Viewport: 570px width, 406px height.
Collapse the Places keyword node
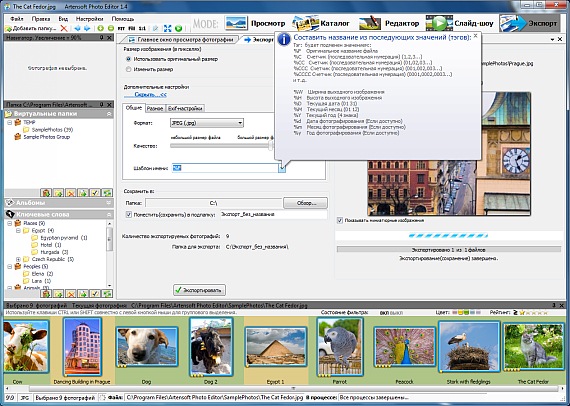point(10,223)
